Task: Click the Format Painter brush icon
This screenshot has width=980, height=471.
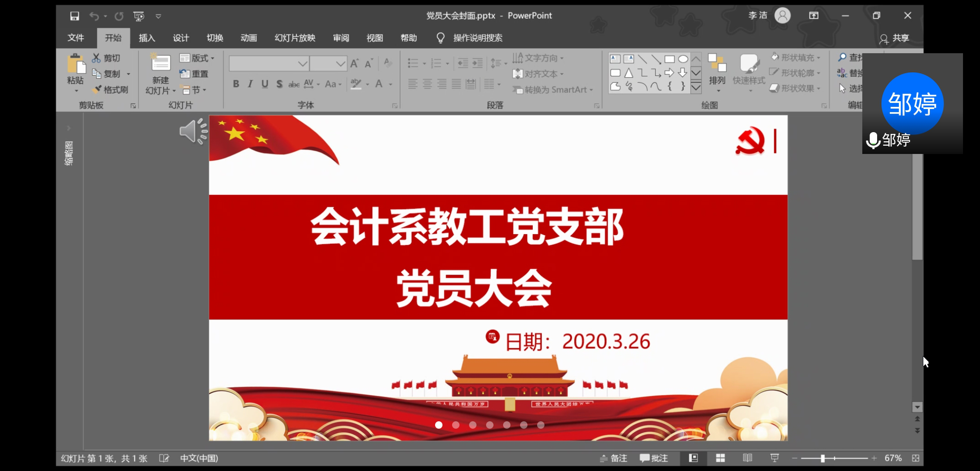Action: click(x=97, y=89)
